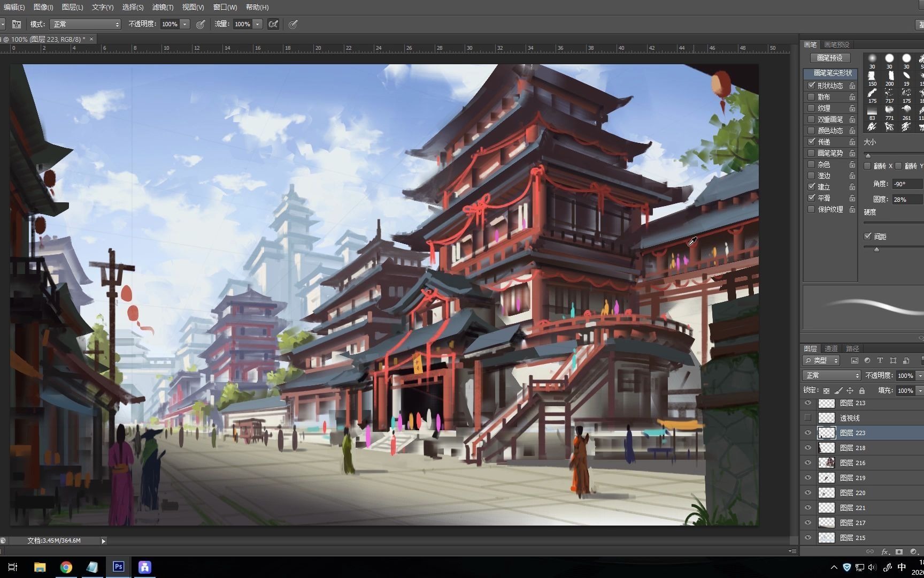Enable airbrush mode icon beside flow
Screen dimensions: 924x578
coord(273,24)
